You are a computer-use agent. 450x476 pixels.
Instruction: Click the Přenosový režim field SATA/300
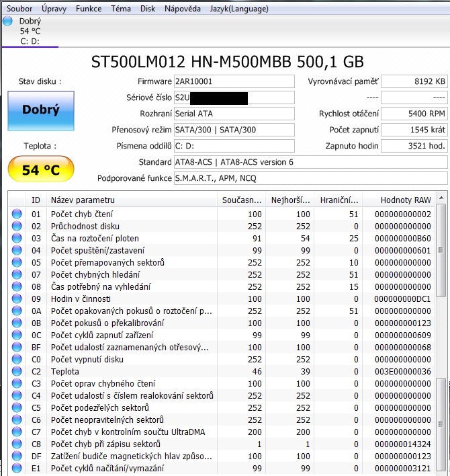[234, 130]
